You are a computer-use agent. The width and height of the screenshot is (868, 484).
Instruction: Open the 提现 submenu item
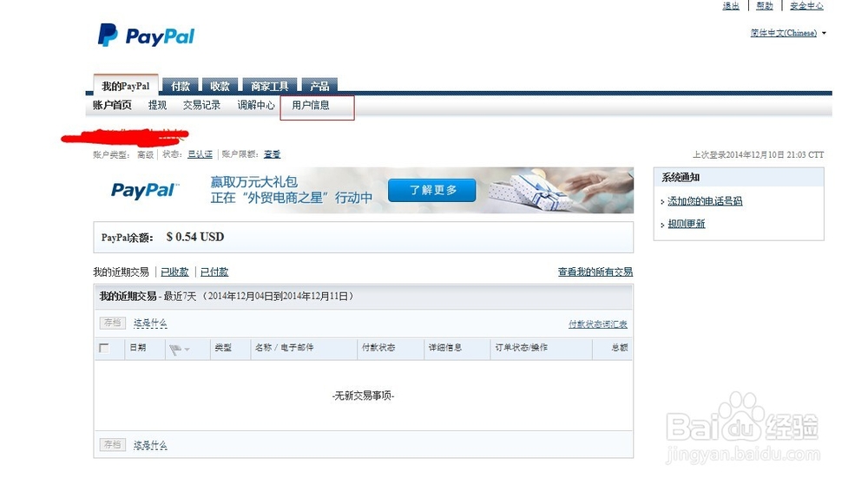(157, 105)
